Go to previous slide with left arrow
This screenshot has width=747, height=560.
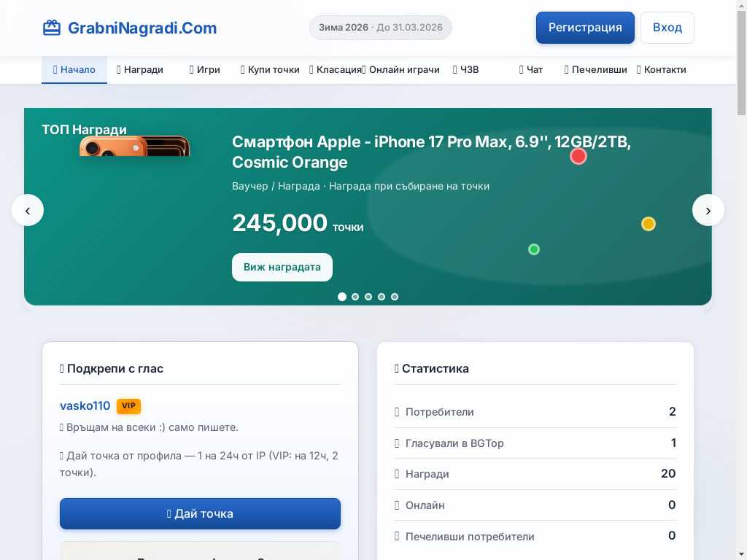click(x=28, y=210)
